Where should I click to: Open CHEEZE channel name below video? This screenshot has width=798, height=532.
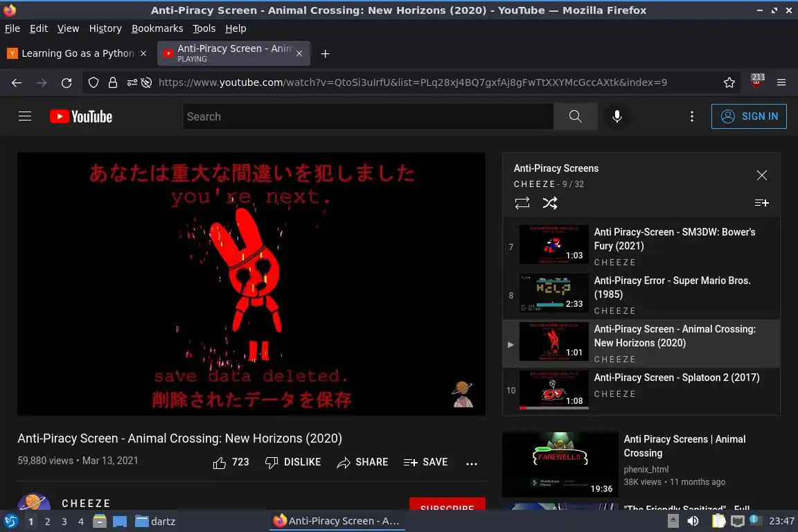click(x=86, y=503)
